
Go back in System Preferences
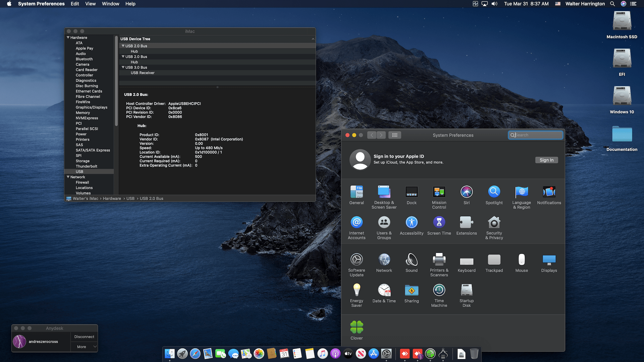[x=372, y=135]
